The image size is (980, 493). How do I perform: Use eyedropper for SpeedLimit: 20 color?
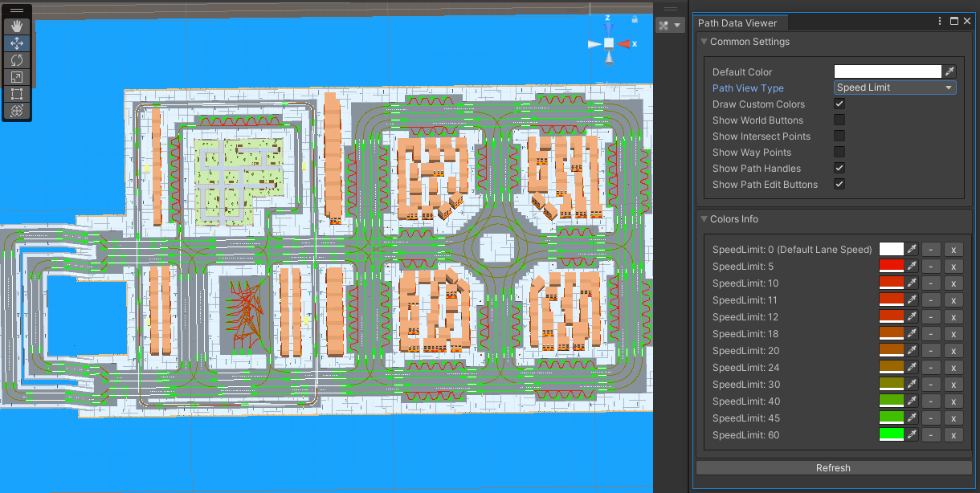click(x=912, y=351)
